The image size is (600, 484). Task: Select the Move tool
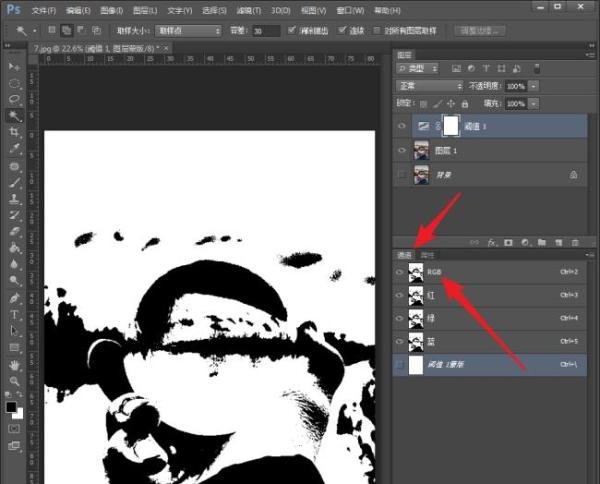14,67
